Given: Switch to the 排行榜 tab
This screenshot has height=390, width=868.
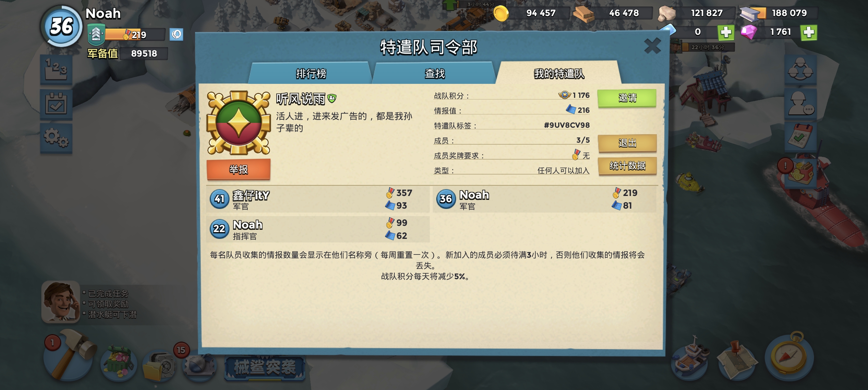Looking at the screenshot, I should [x=311, y=73].
